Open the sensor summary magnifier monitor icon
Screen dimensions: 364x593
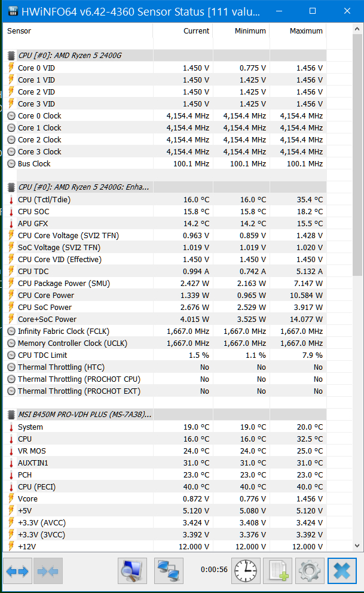[132, 571]
